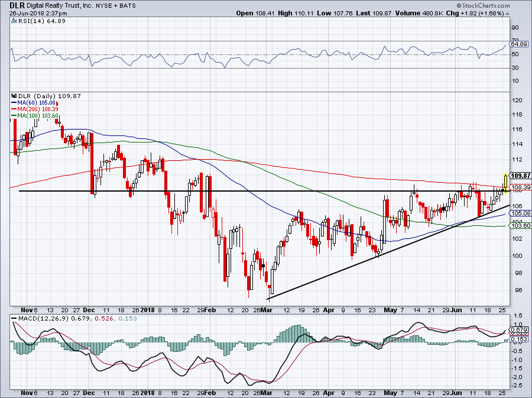532x398 pixels.
Task: Select the red MA(200) legend line marker
Action: pos(14,109)
